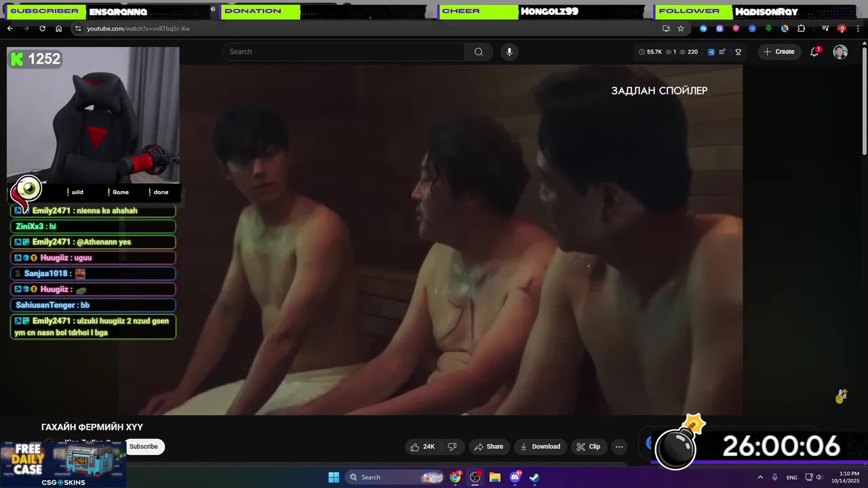This screenshot has height=488, width=868.
Task: Click the YouTube search magnifier button
Action: tap(479, 52)
